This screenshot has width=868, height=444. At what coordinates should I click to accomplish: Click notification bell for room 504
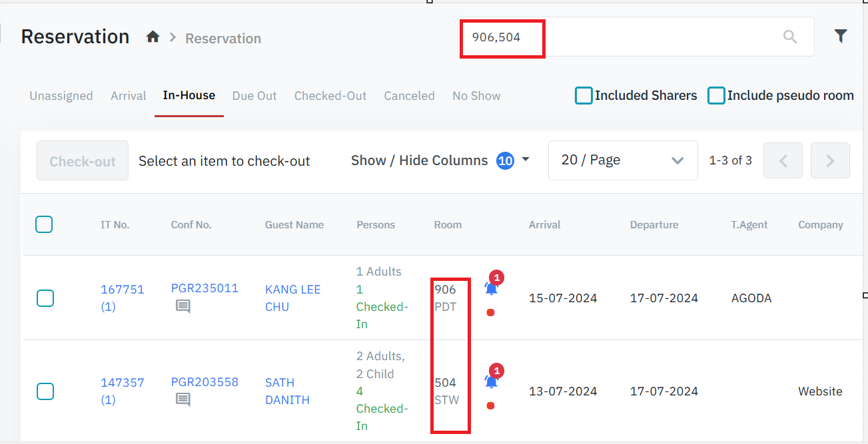pyautogui.click(x=492, y=381)
